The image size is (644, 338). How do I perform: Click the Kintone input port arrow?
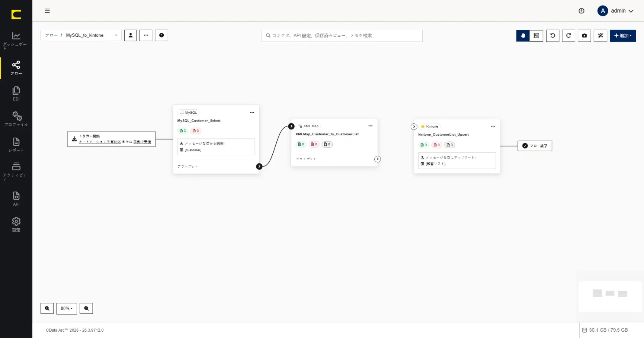414,127
